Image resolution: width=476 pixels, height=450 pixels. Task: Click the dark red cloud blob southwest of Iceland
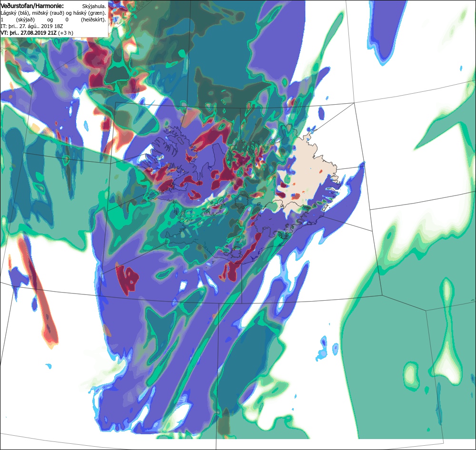point(128,280)
